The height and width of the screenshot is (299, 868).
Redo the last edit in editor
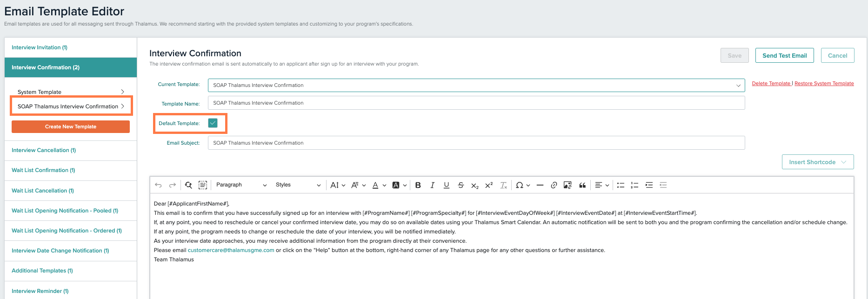point(173,185)
